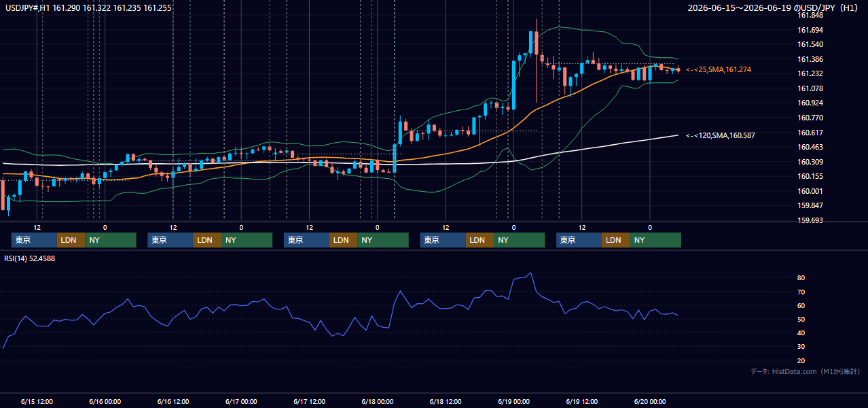Click price axis value 159.693

click(x=810, y=220)
